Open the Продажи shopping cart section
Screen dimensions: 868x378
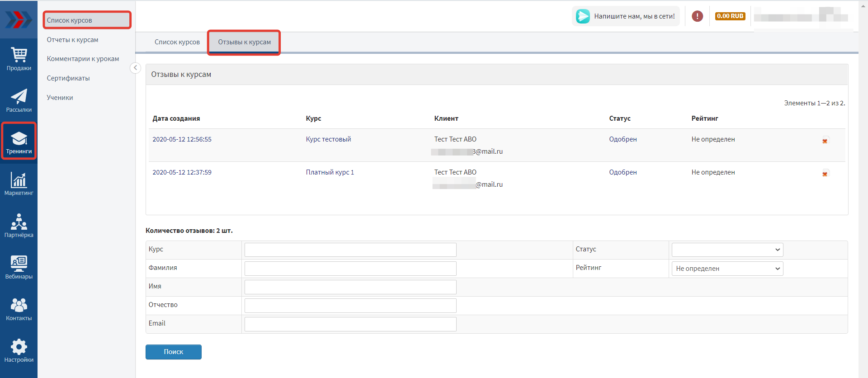(19, 59)
